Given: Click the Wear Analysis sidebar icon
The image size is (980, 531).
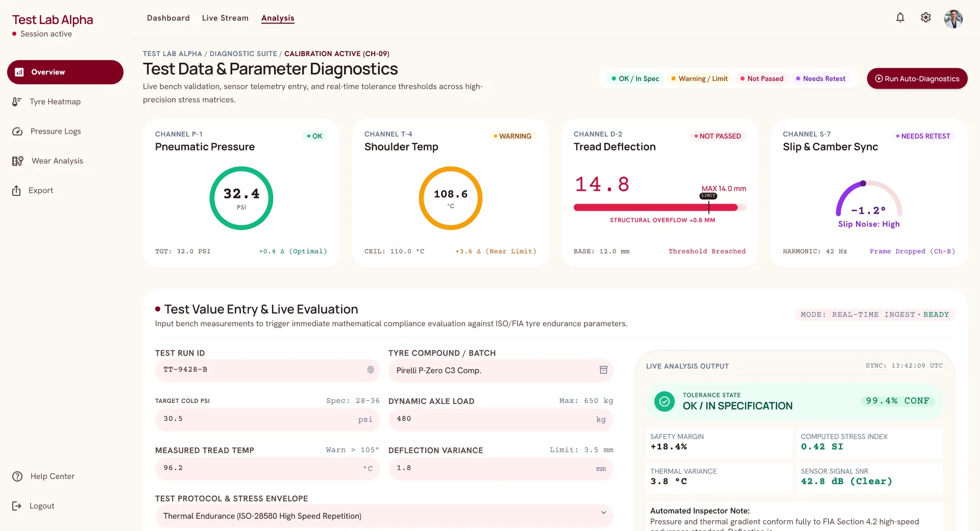Looking at the screenshot, I should (x=18, y=161).
